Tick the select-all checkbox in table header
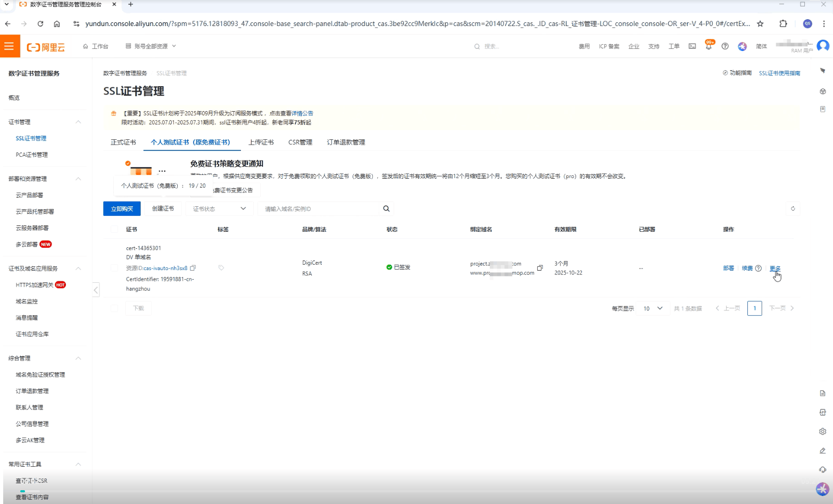 coord(114,229)
